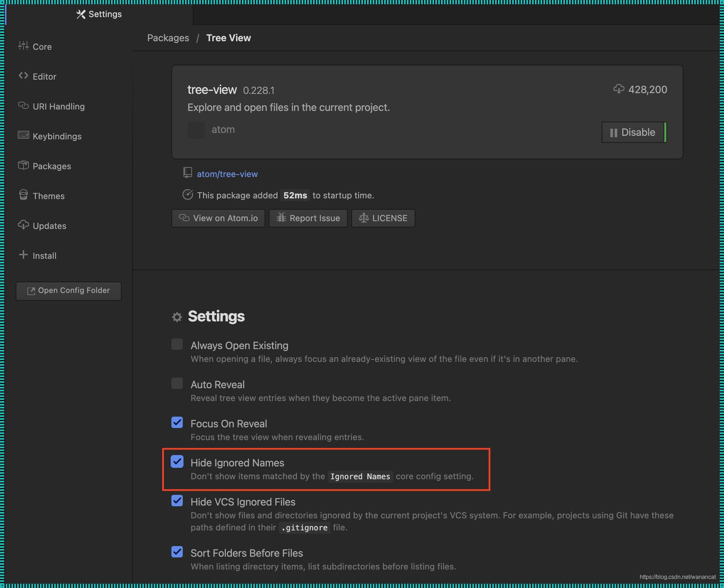
Task: Click the 52ms startup time badge
Action: pos(295,196)
